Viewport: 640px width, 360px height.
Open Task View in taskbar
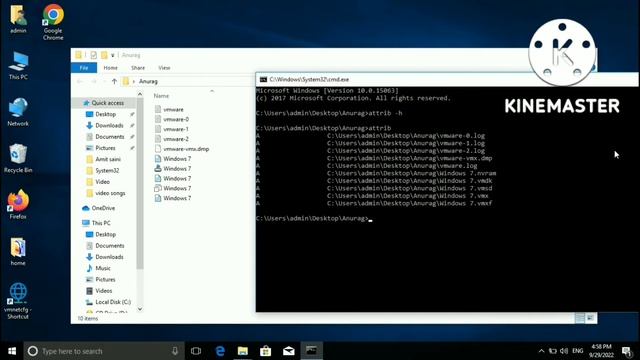196,351
